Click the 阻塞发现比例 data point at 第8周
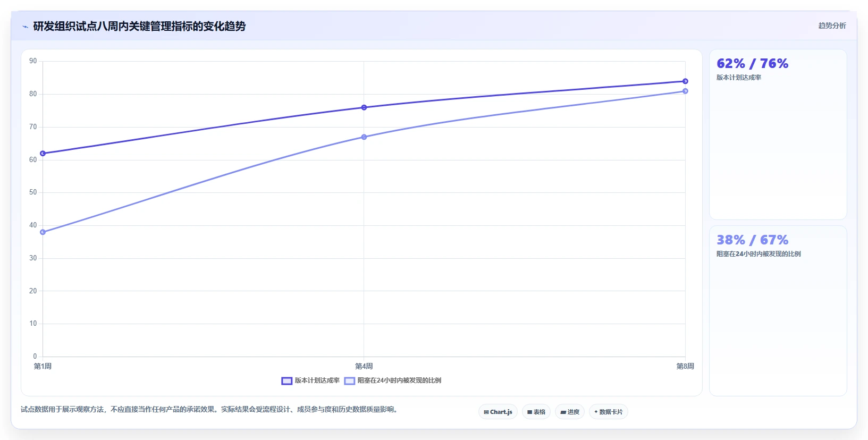The height and width of the screenshot is (440, 868). [x=685, y=91]
